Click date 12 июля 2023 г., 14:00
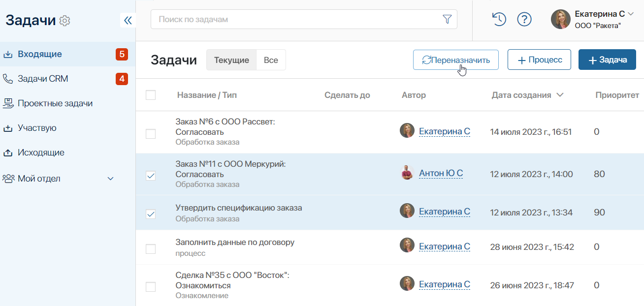 pos(531,174)
